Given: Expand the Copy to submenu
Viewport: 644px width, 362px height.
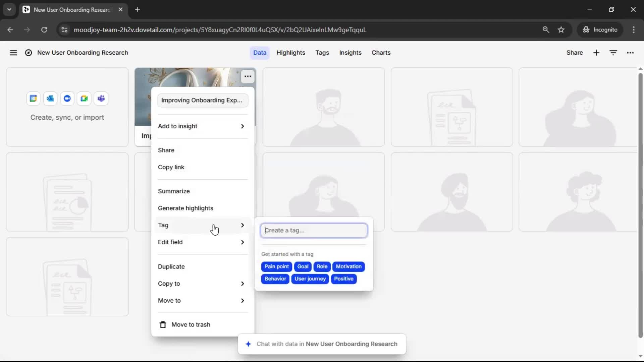Looking at the screenshot, I should 201,284.
